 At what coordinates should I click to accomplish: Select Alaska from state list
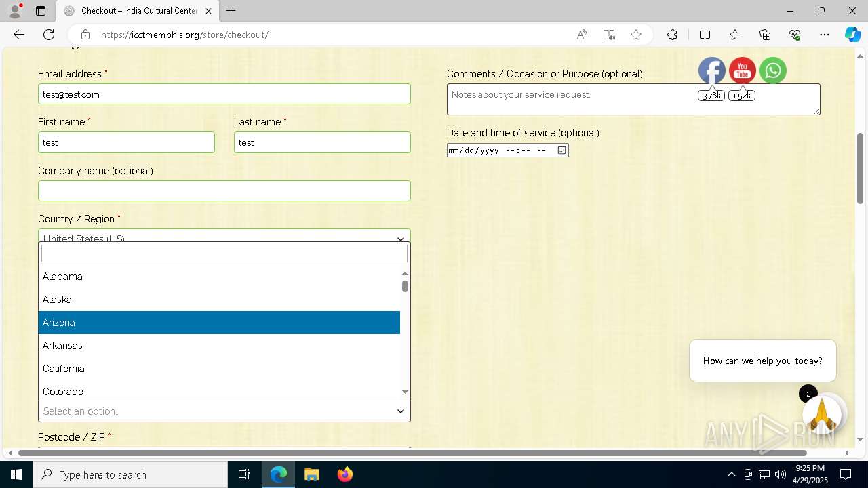point(219,300)
